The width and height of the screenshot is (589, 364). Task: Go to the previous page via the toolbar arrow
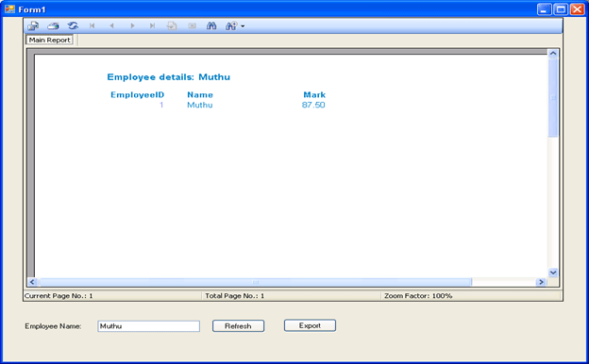111,25
